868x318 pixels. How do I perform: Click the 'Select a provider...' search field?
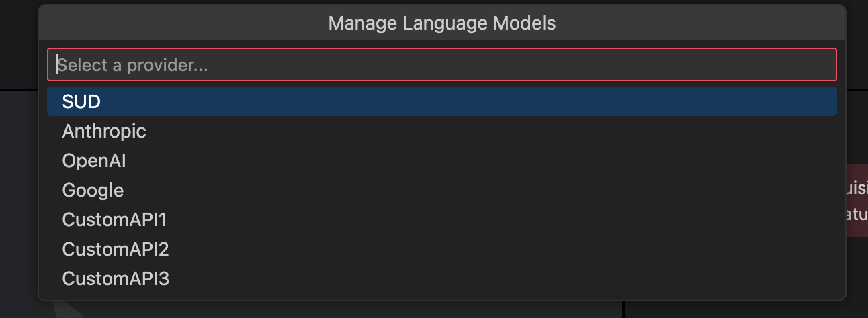coord(441,65)
